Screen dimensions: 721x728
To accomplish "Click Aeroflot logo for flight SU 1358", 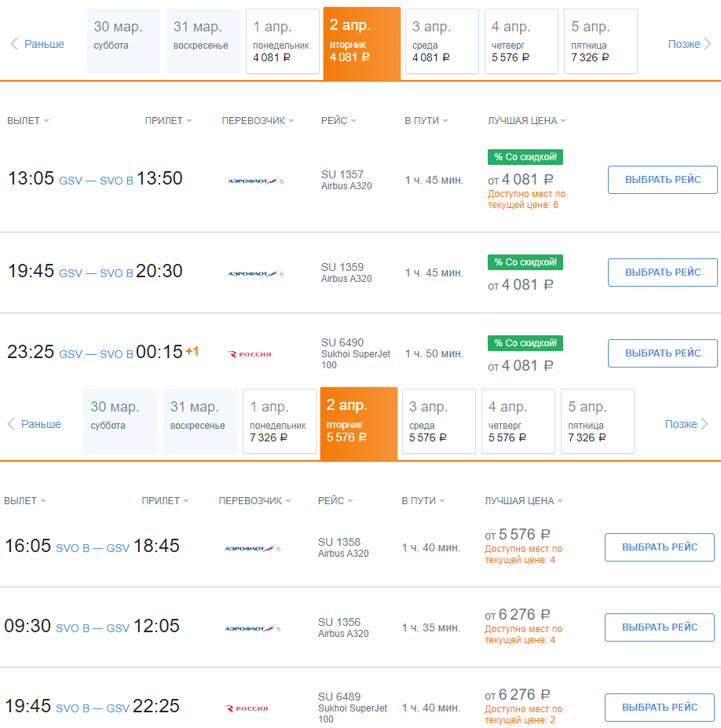I will pyautogui.click(x=252, y=548).
